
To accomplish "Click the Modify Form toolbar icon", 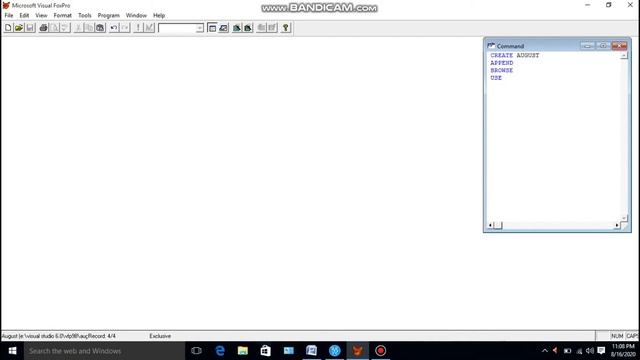I will (149, 28).
